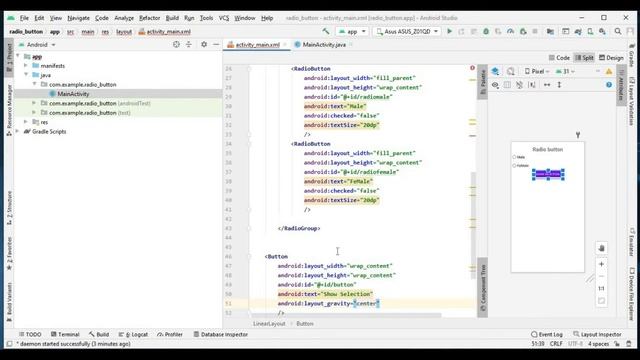Select the purple button in design preview
The height and width of the screenshot is (360, 640).
pos(548,174)
